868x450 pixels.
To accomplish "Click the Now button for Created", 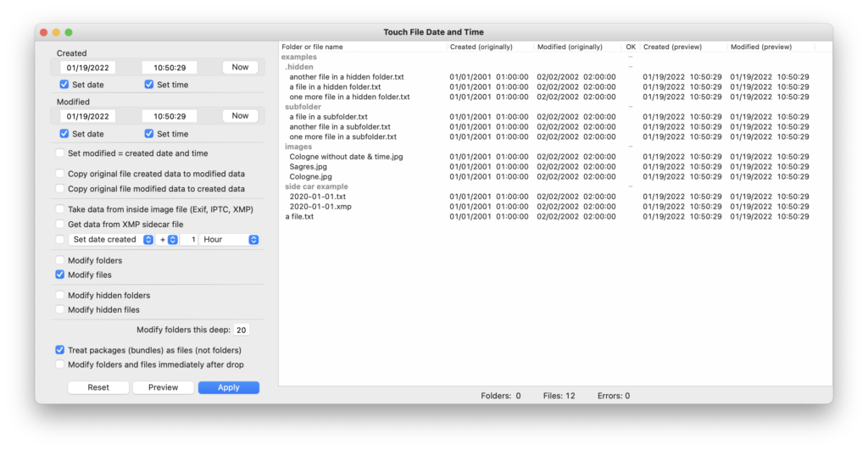I will coord(240,67).
